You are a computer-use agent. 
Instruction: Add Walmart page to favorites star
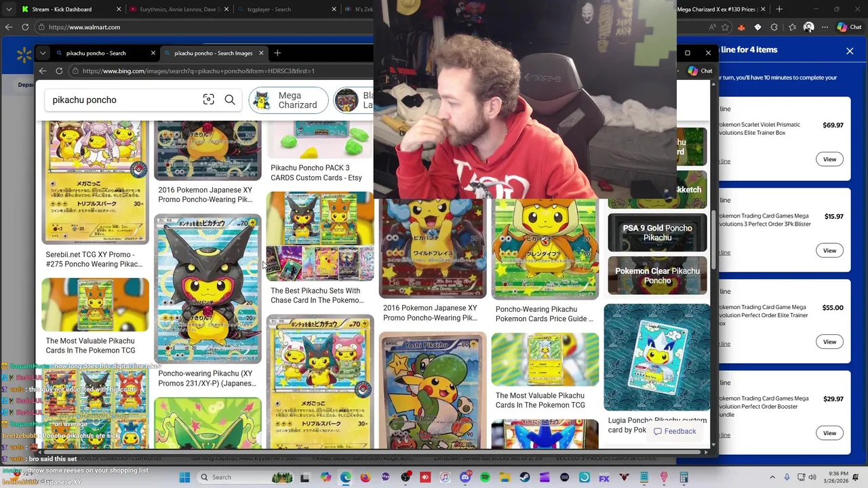click(x=726, y=27)
